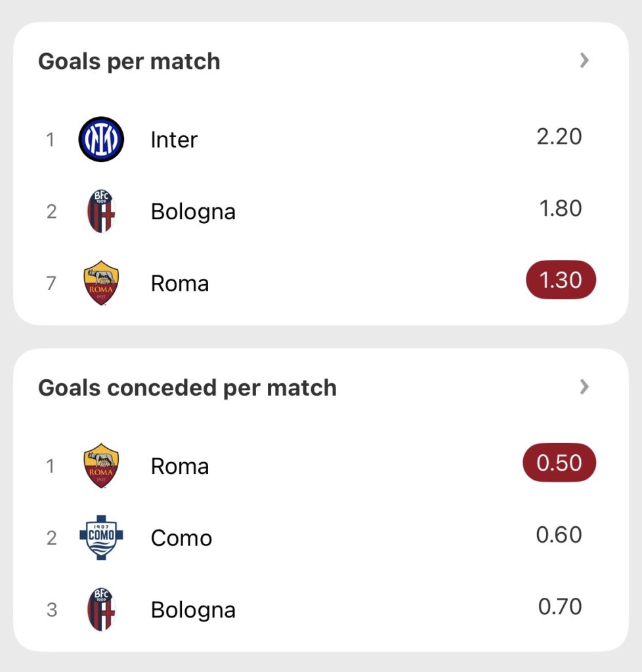Select Roma name in Goals per match
Viewport: 642px width, 672px height.
pyautogui.click(x=180, y=283)
